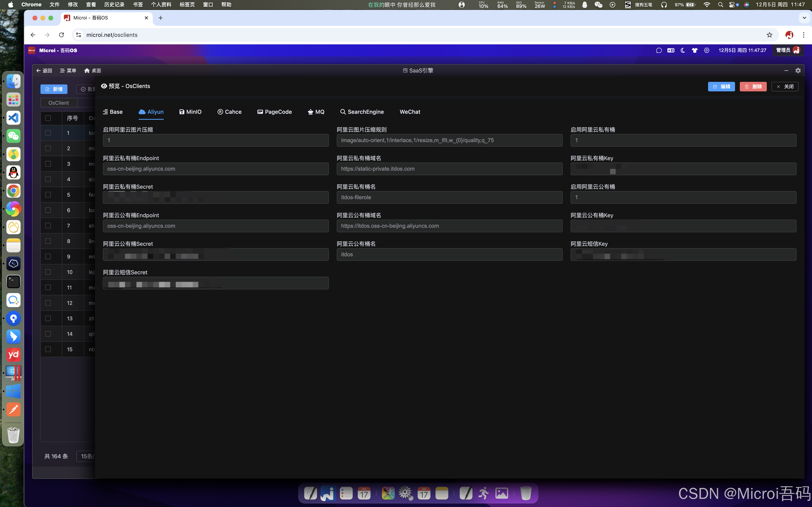The width and height of the screenshot is (812, 507).
Task: Open a new Chrome tab
Action: click(x=160, y=18)
